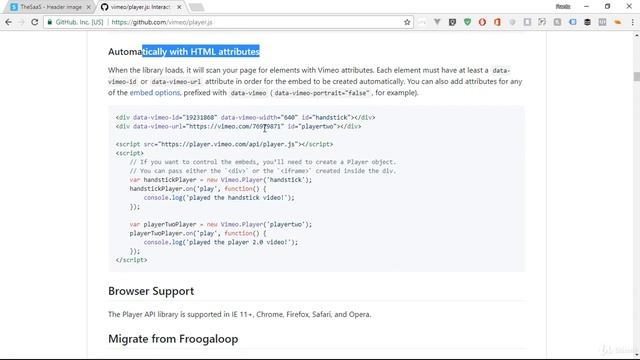The width and height of the screenshot is (640, 360).
Task: Open a new browser tab
Action: (x=197, y=7)
